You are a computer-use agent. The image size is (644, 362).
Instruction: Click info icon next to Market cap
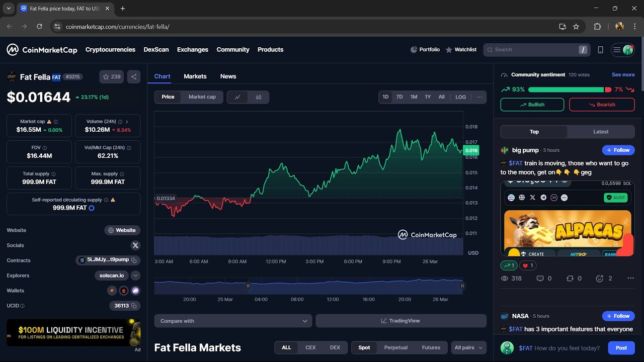click(56, 122)
